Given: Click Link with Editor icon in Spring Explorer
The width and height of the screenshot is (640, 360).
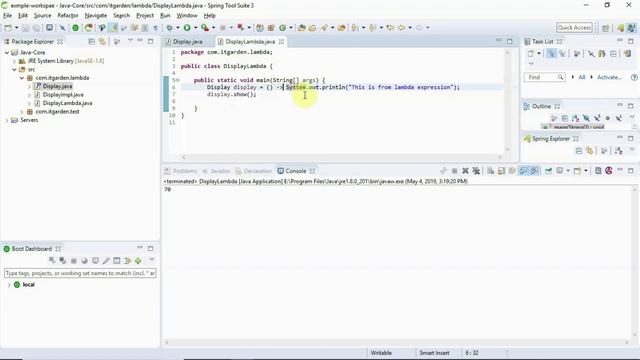Looking at the screenshot, I should (589, 151).
